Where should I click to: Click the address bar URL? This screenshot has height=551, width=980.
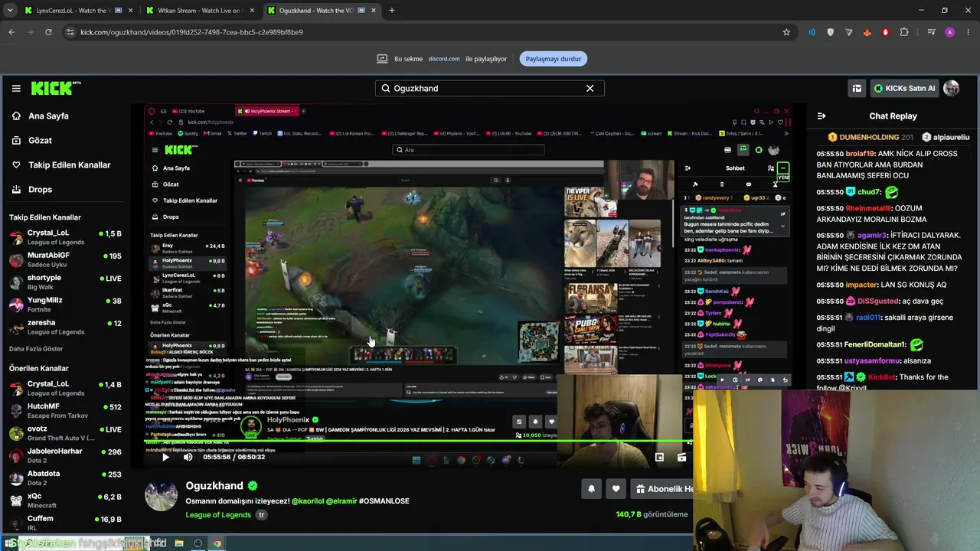coord(191,32)
